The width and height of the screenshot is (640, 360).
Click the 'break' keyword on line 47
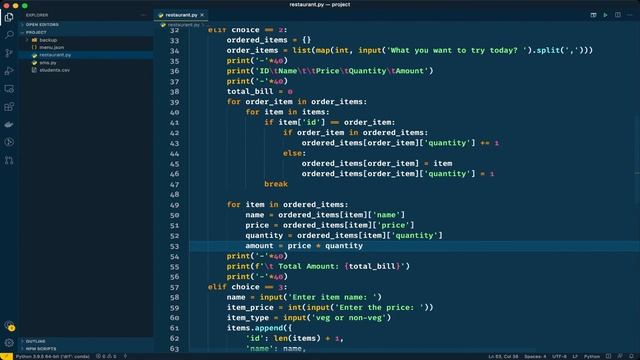tap(276, 184)
